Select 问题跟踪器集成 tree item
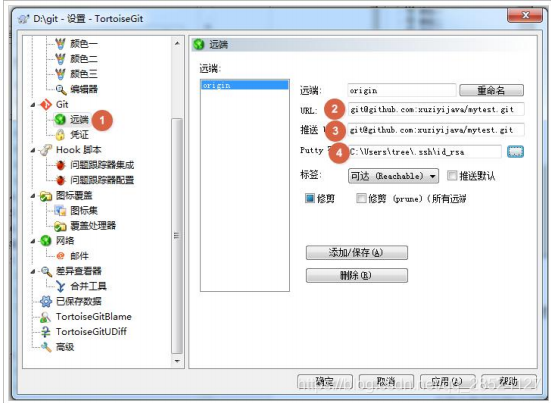Screen dimensions: 551x403 (102, 165)
